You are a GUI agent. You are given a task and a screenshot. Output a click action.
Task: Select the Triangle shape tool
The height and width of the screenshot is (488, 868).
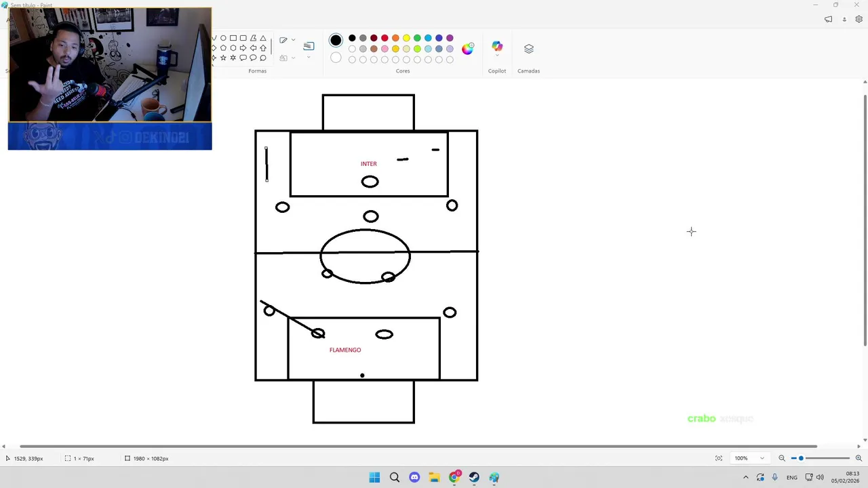coord(263,38)
